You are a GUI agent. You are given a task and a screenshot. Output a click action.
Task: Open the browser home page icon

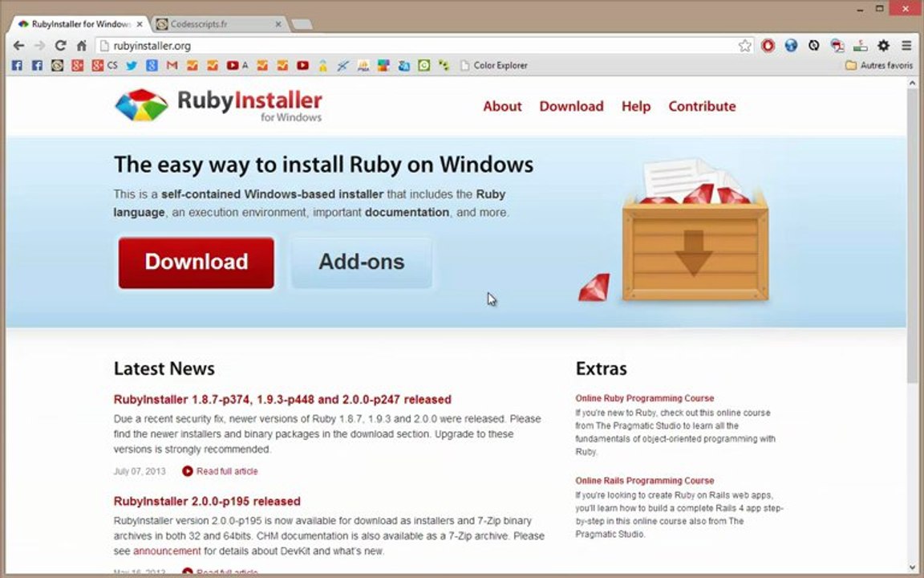click(81, 46)
